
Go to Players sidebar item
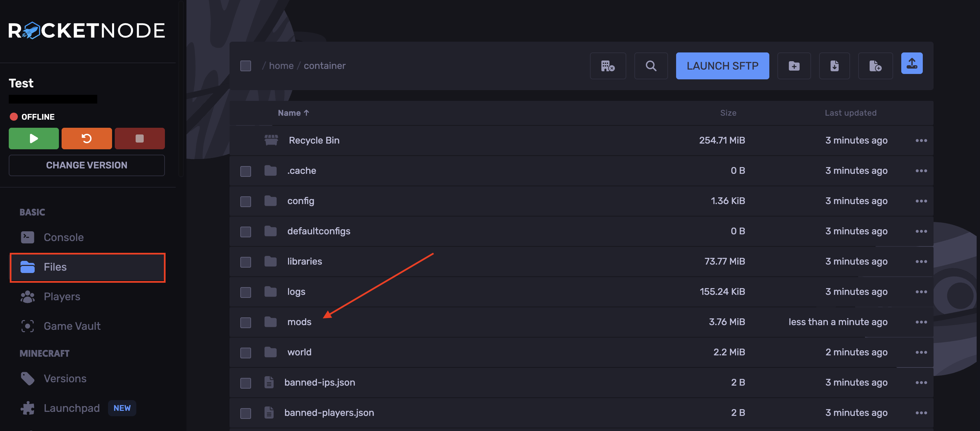[62, 297]
